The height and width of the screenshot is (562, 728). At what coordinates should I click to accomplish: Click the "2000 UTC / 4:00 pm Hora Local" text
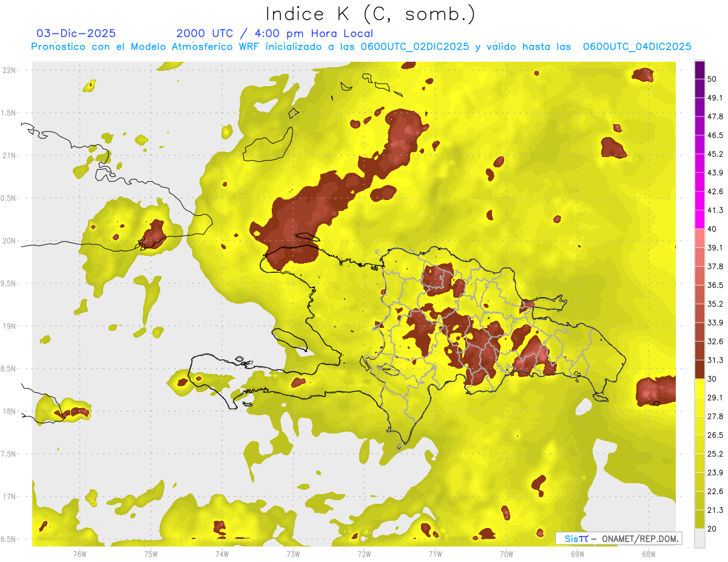pos(275,33)
